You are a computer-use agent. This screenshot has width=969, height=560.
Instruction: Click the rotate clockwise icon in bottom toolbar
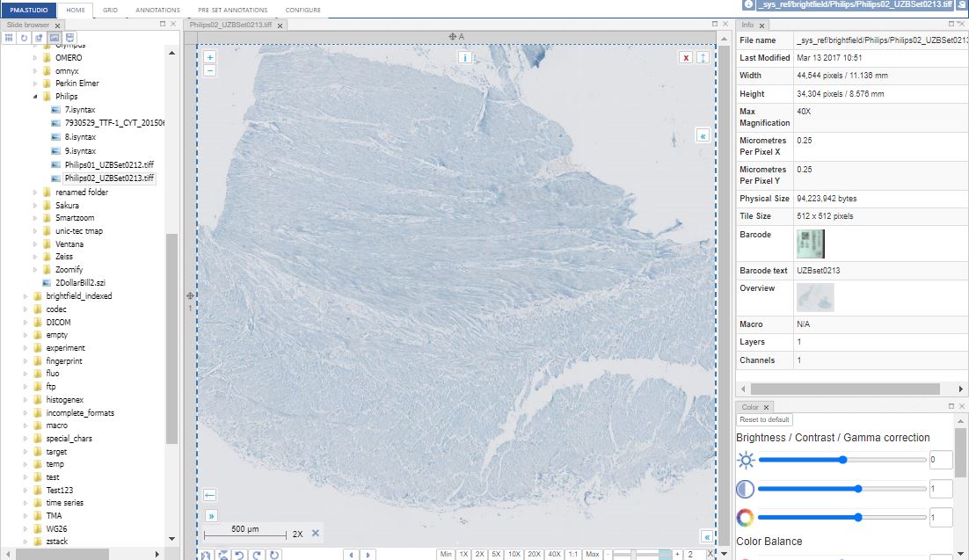pos(257,555)
